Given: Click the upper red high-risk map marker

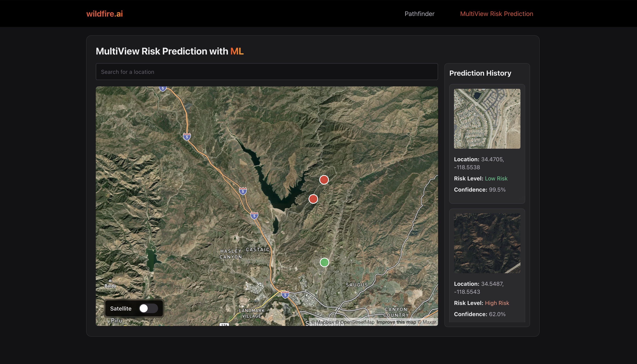Looking at the screenshot, I should 324,180.
